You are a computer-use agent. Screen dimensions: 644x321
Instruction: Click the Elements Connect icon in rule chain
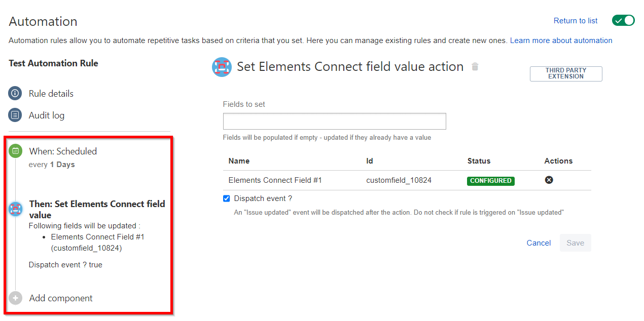(16, 209)
